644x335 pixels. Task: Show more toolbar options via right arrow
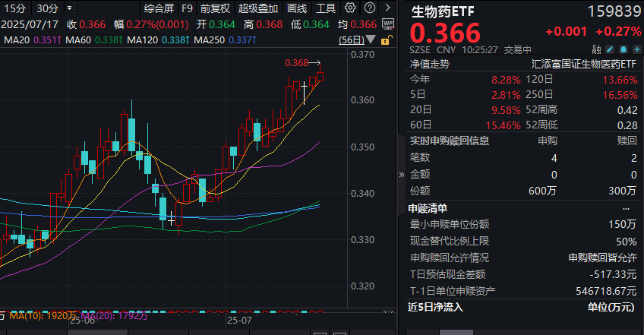coord(388,8)
